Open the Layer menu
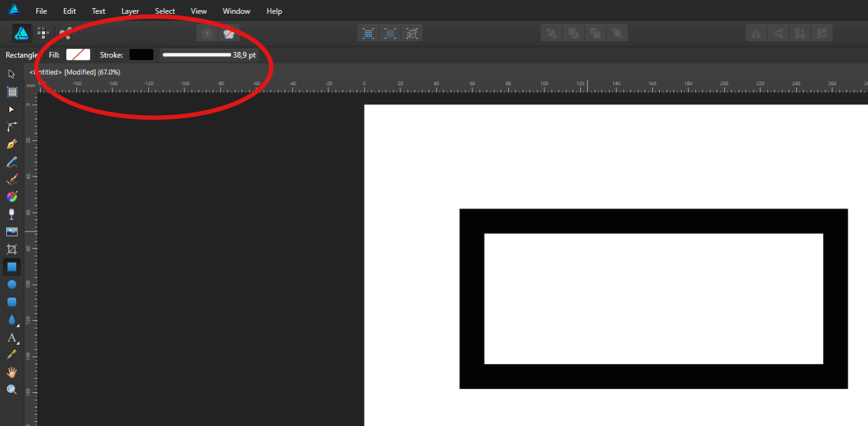Screen dimensions: 868x426 tap(130, 11)
